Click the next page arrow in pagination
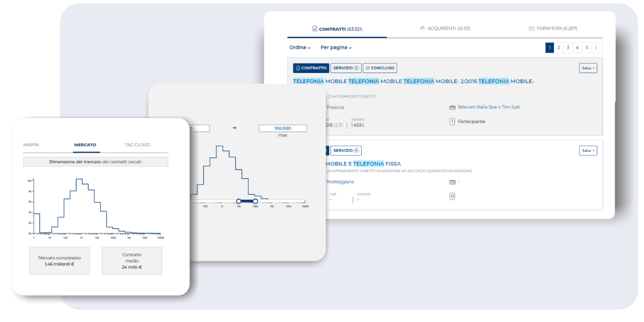The height and width of the screenshot is (322, 644). tap(597, 48)
